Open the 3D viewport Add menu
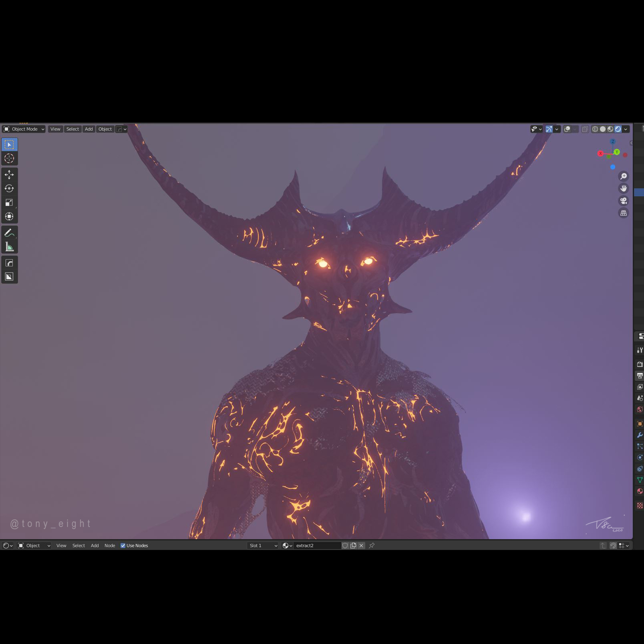The image size is (644, 644). tap(89, 129)
